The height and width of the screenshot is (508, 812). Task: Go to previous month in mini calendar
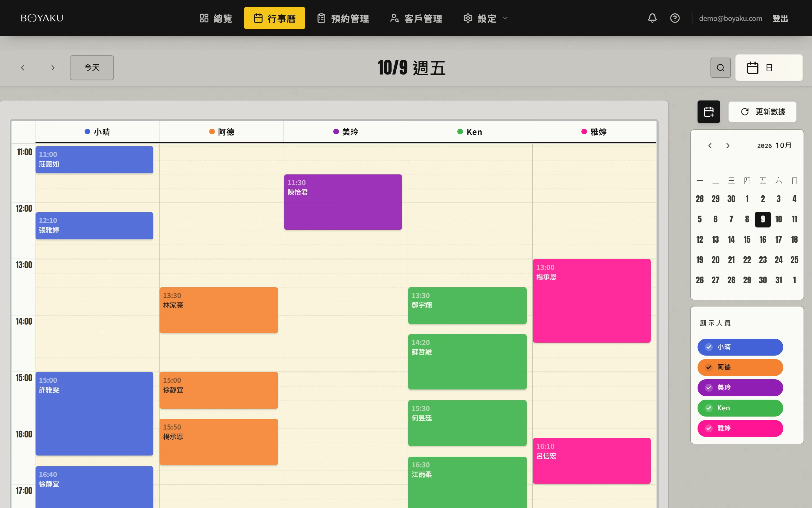[710, 145]
